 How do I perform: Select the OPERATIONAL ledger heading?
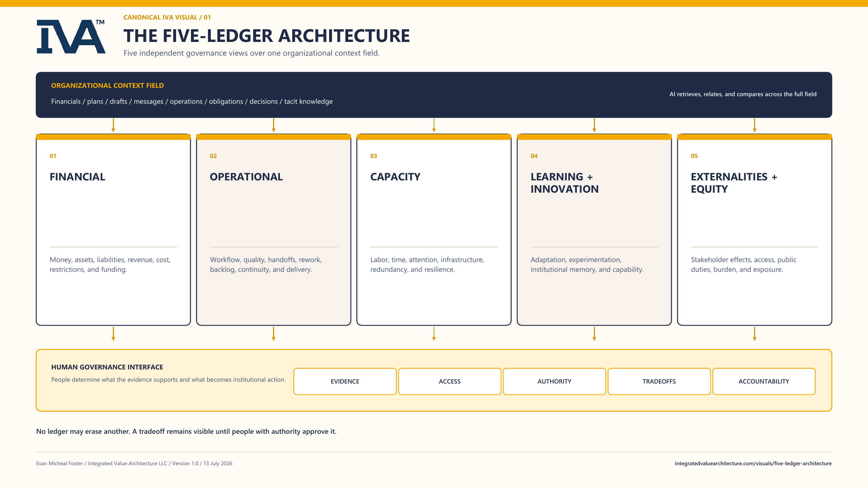click(246, 177)
